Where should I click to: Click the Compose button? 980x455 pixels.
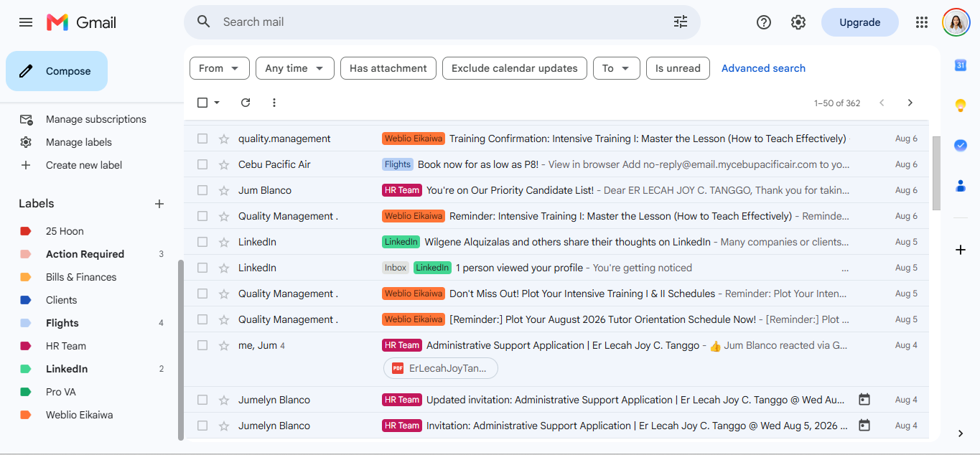(x=57, y=71)
